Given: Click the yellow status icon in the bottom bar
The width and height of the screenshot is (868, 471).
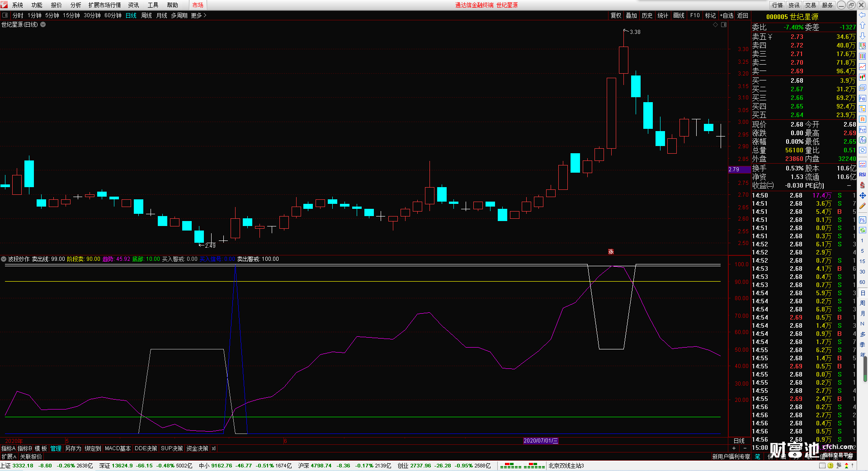Looking at the screenshot, I should (830, 466).
